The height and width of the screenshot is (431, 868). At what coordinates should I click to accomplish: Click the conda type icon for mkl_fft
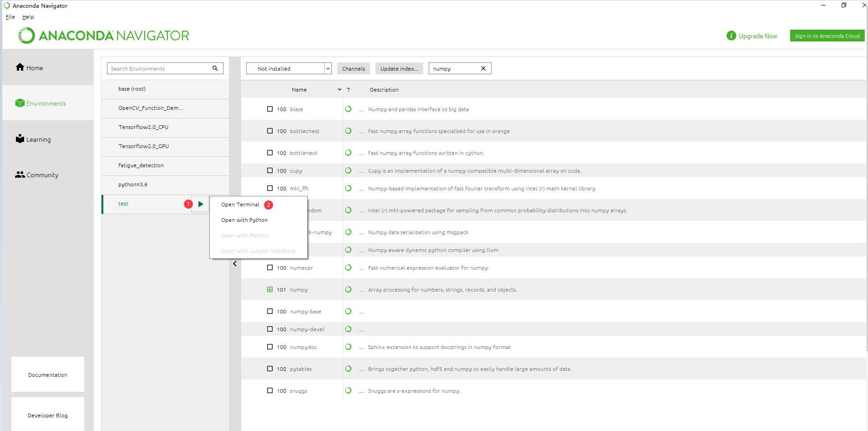point(348,188)
